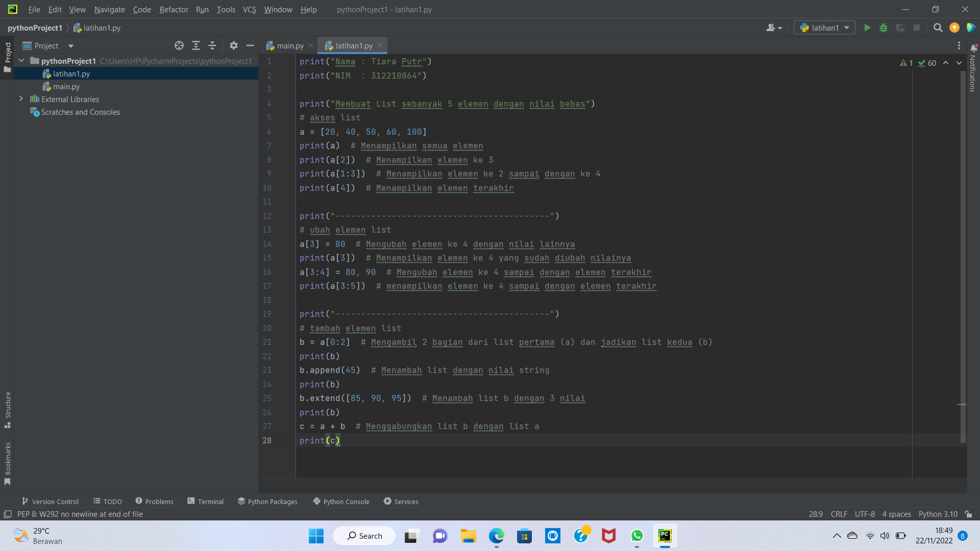The width and height of the screenshot is (980, 551).
Task: Open Python Packages tool window
Action: pos(267,502)
